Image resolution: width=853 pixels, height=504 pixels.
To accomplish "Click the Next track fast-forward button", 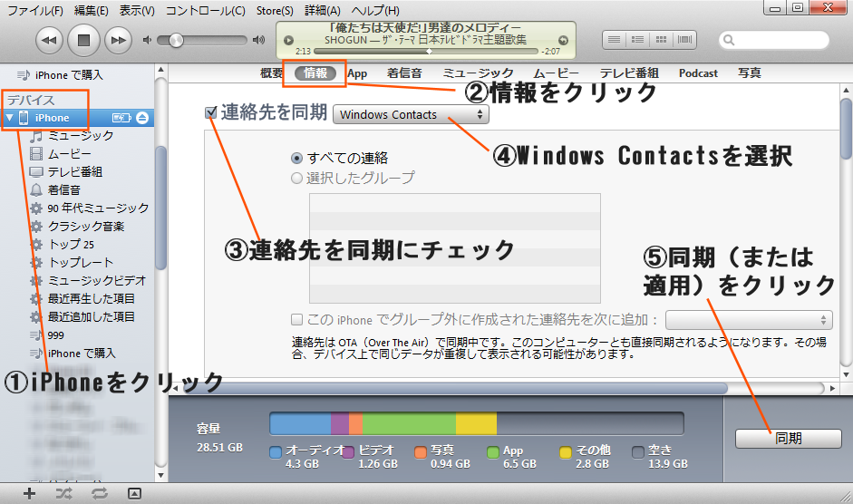I will tap(117, 40).
